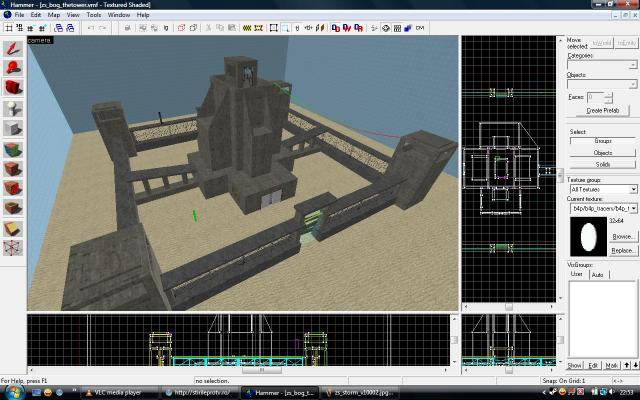The image size is (640, 400).
Task: Expand the Current texture dropdown
Action: (x=633, y=208)
